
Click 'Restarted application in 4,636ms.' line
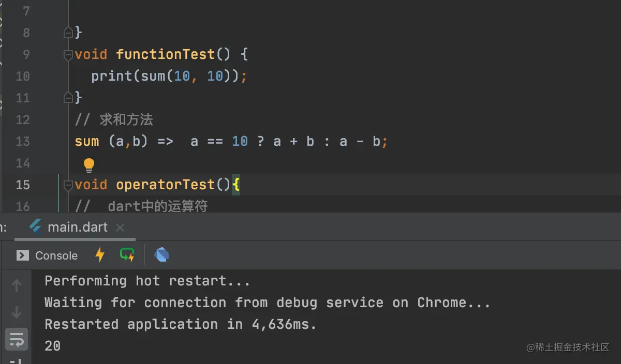click(181, 324)
